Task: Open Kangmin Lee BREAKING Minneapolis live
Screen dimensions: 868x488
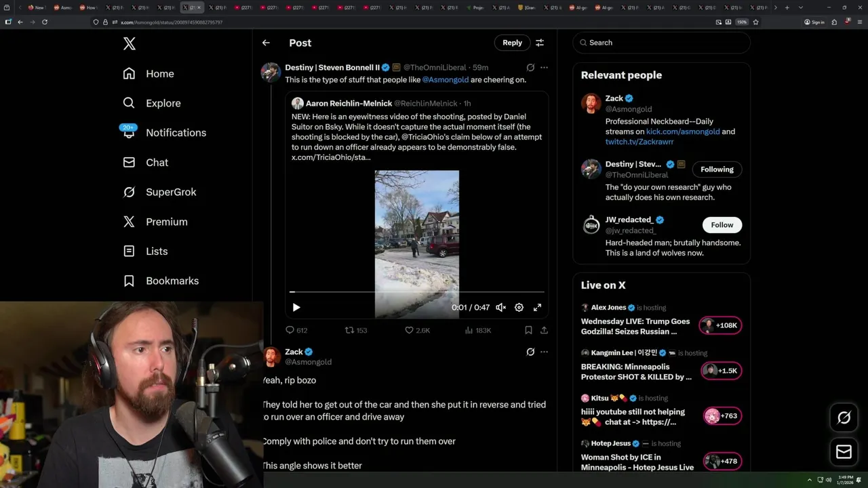Action: tap(636, 372)
